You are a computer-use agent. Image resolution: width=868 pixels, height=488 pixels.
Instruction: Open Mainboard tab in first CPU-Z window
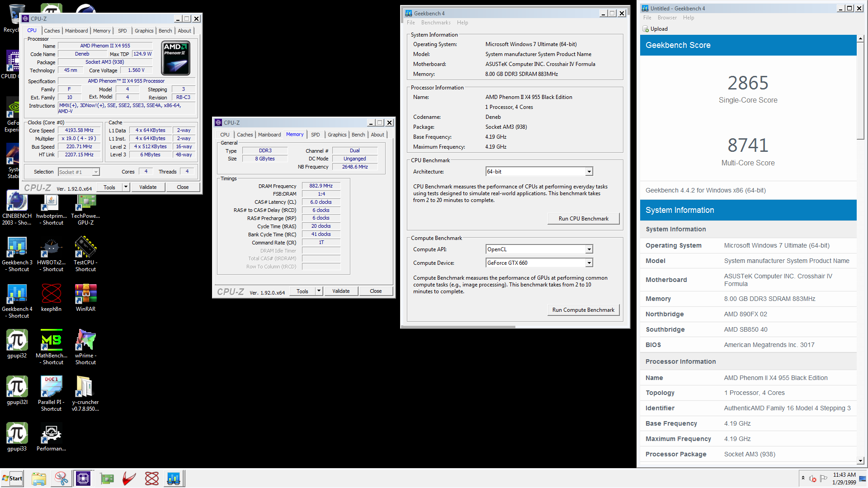point(76,31)
